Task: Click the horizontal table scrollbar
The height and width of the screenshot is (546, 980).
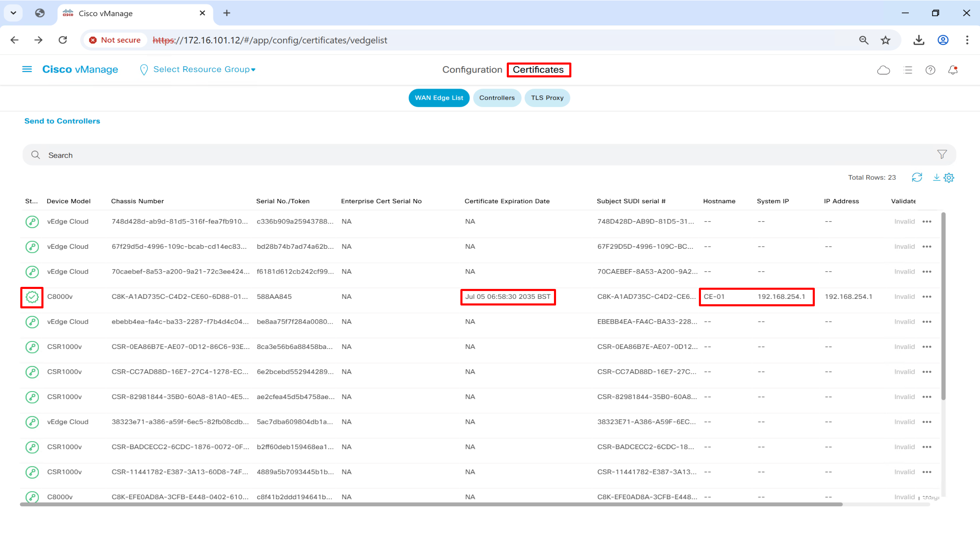Action: point(431,504)
